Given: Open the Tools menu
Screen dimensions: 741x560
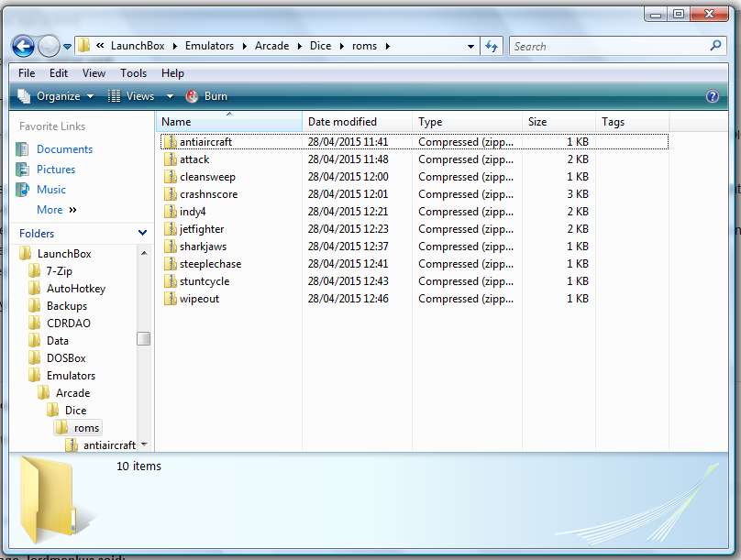Looking at the screenshot, I should [133, 73].
